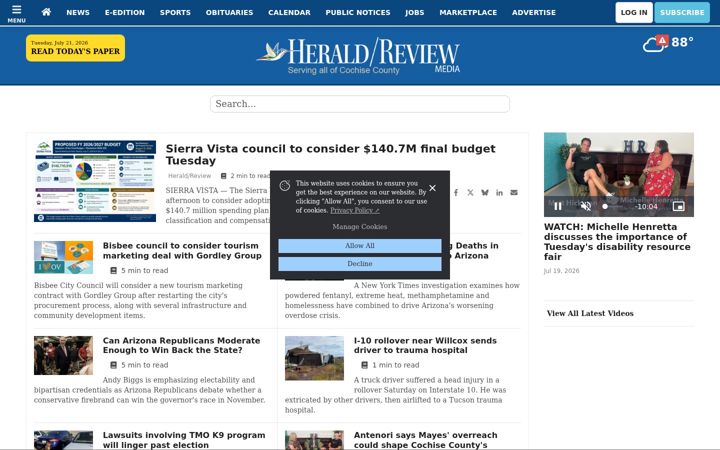720x450 pixels.
Task: Decline cookies in the popup
Action: (360, 264)
